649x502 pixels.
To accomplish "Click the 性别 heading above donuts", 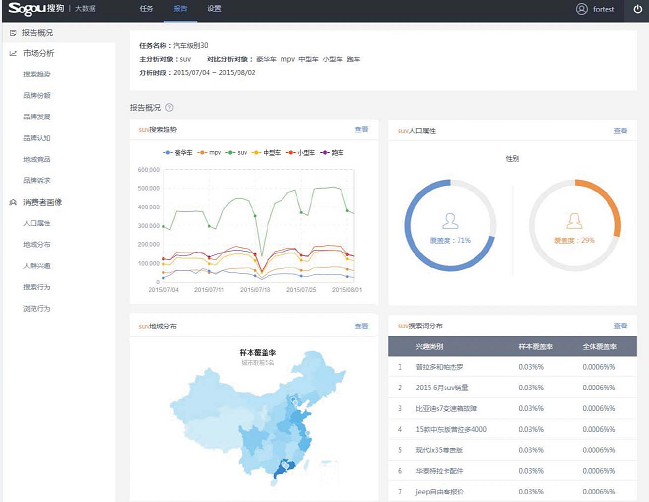I will [512, 159].
